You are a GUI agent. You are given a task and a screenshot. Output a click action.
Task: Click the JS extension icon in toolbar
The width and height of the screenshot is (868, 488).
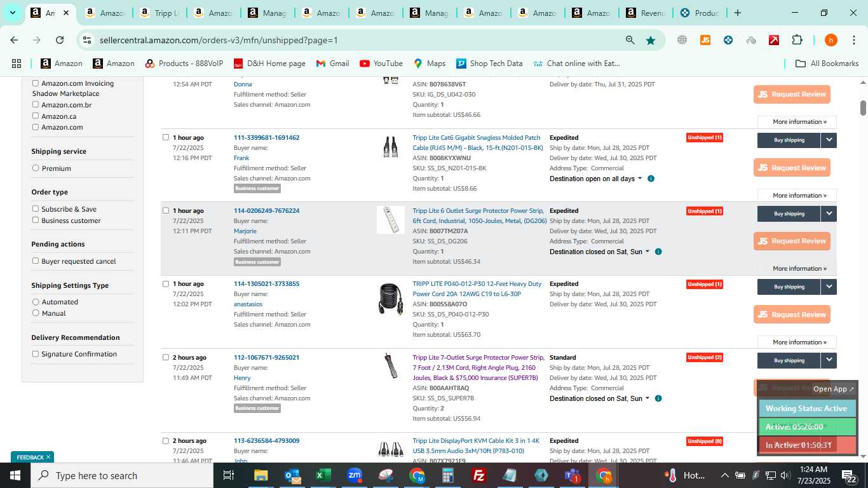tap(705, 40)
